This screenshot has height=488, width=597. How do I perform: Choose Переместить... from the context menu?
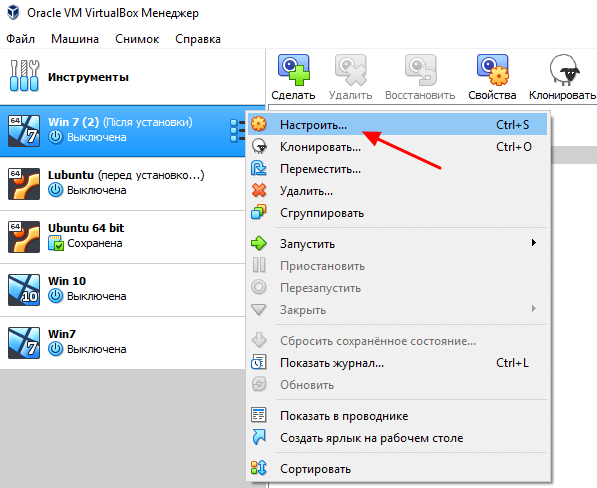click(x=397, y=169)
